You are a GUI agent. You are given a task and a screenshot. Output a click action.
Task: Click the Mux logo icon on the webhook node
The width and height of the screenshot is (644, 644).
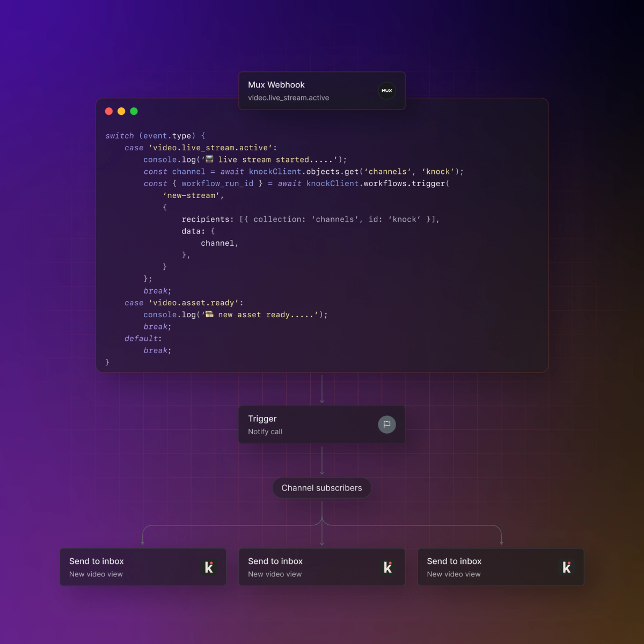pyautogui.click(x=386, y=91)
